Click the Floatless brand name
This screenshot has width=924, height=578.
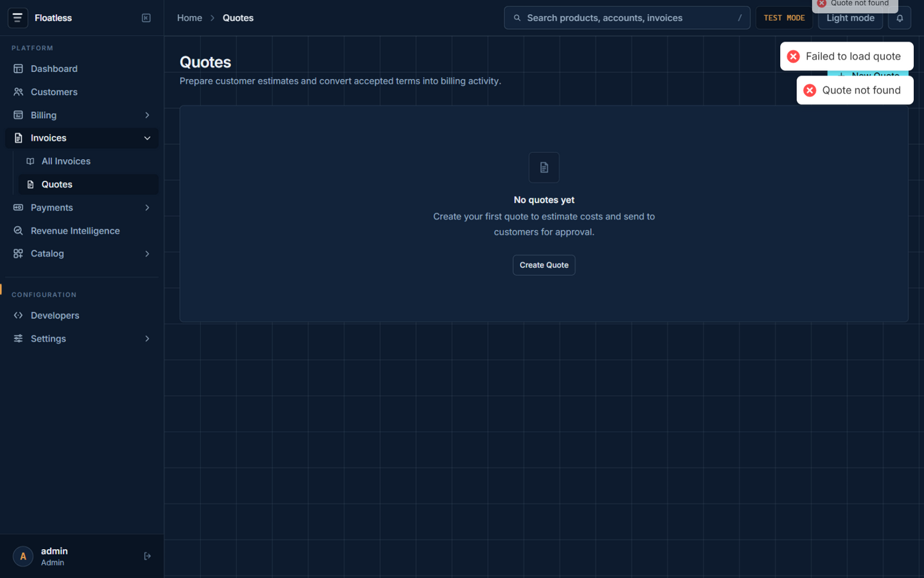pos(53,18)
